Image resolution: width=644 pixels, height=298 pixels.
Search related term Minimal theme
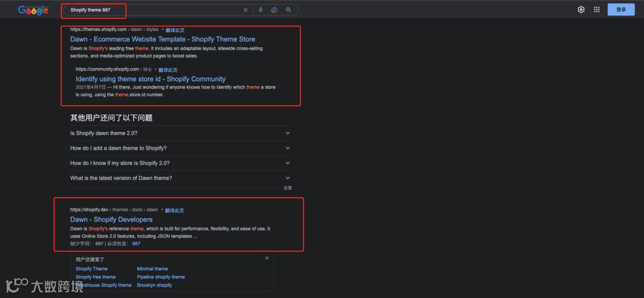(x=153, y=269)
